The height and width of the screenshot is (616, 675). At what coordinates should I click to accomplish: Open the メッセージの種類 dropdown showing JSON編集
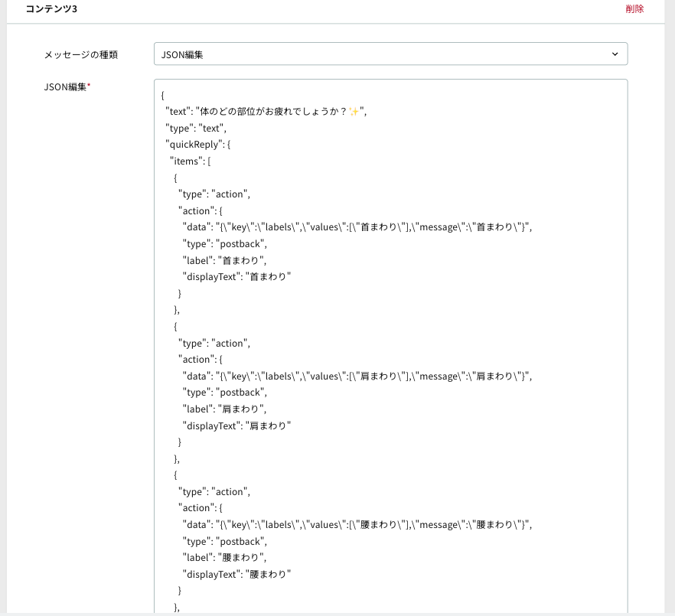(390, 54)
